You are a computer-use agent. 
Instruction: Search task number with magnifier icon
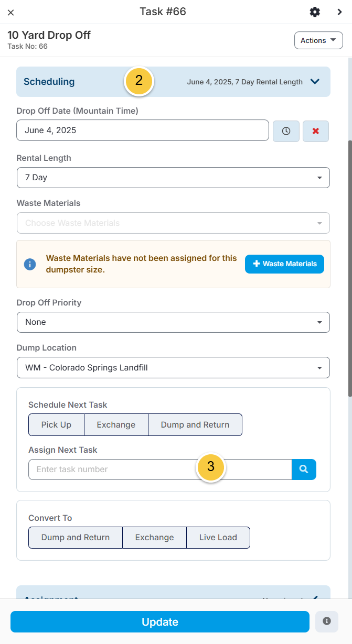304,470
